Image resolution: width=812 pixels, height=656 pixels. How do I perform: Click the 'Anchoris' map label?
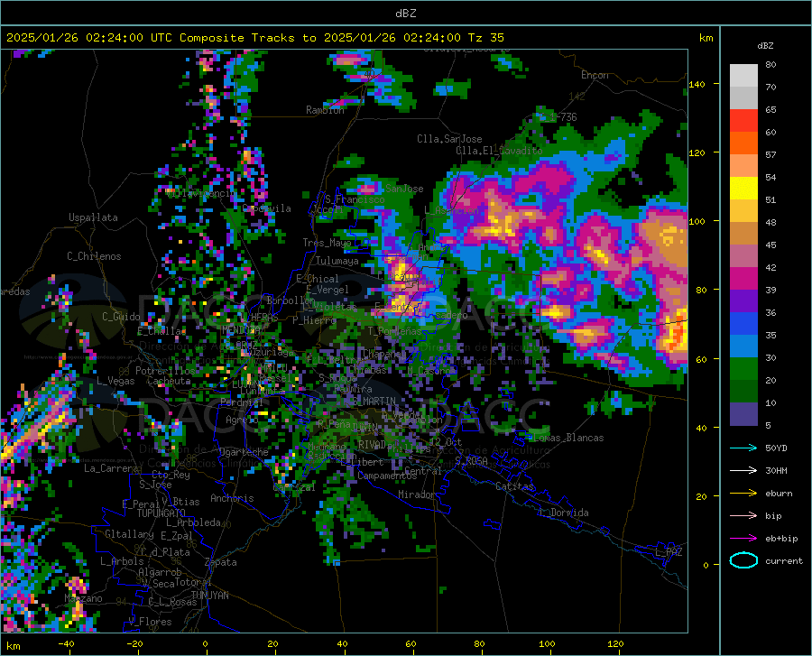pos(232,498)
